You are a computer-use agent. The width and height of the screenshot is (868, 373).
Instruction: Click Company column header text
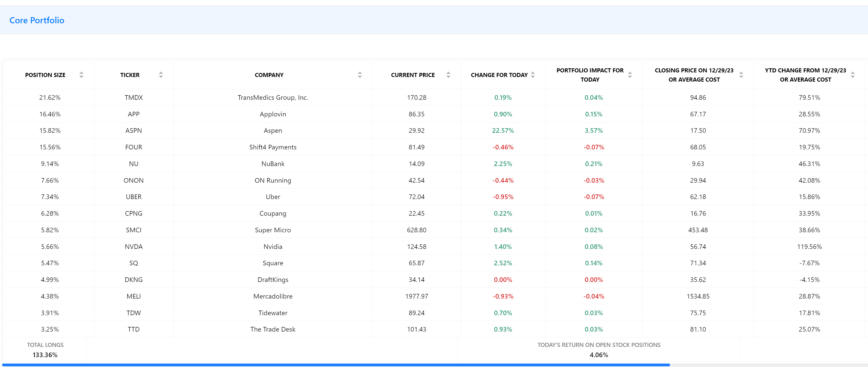click(269, 75)
